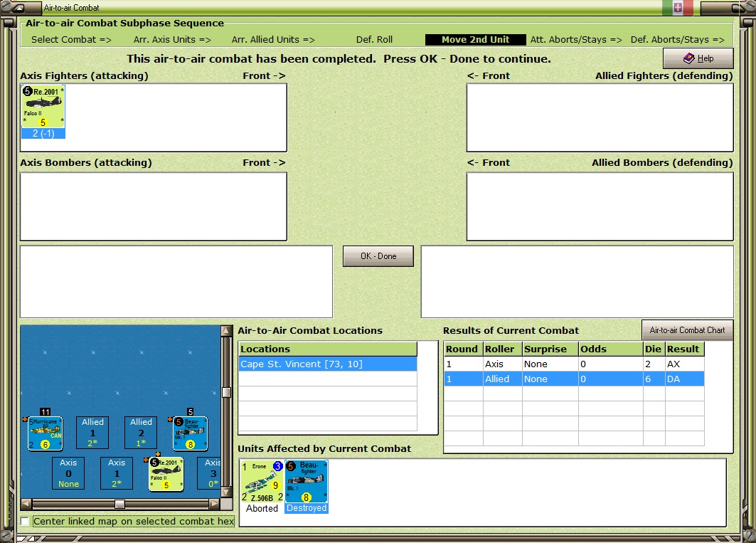756x543 pixels.
Task: Select the Att. Aborts/Stays subphase step
Action: (x=576, y=40)
